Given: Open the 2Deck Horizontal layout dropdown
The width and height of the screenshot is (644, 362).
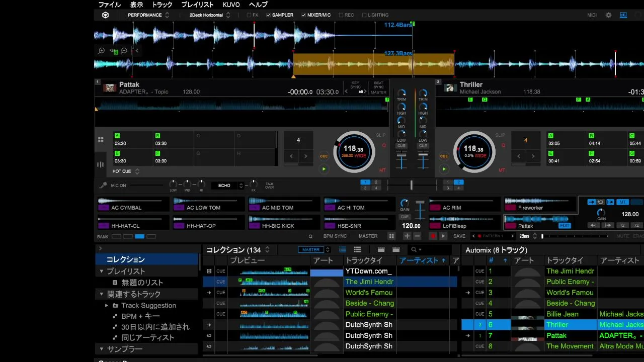Looking at the screenshot, I should pyautogui.click(x=210, y=15).
